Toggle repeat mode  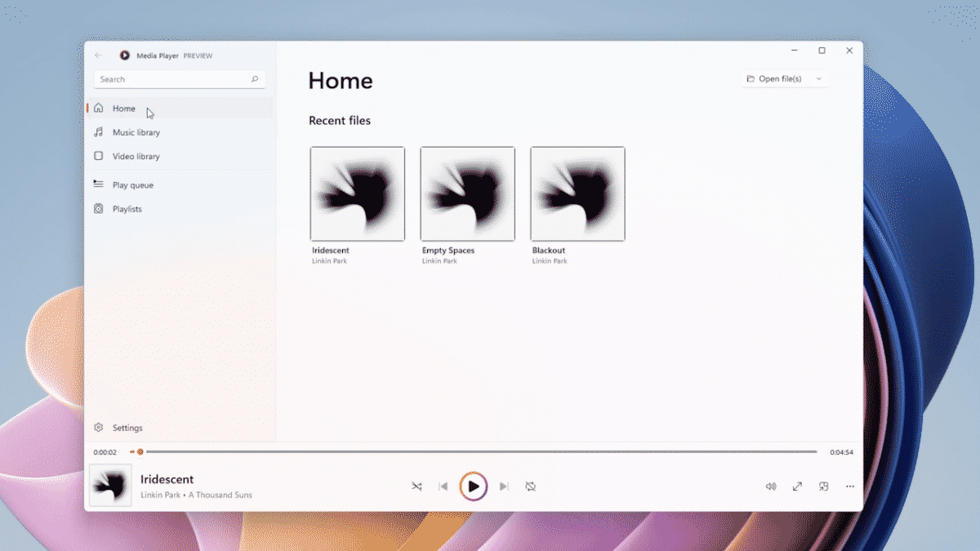pyautogui.click(x=531, y=487)
